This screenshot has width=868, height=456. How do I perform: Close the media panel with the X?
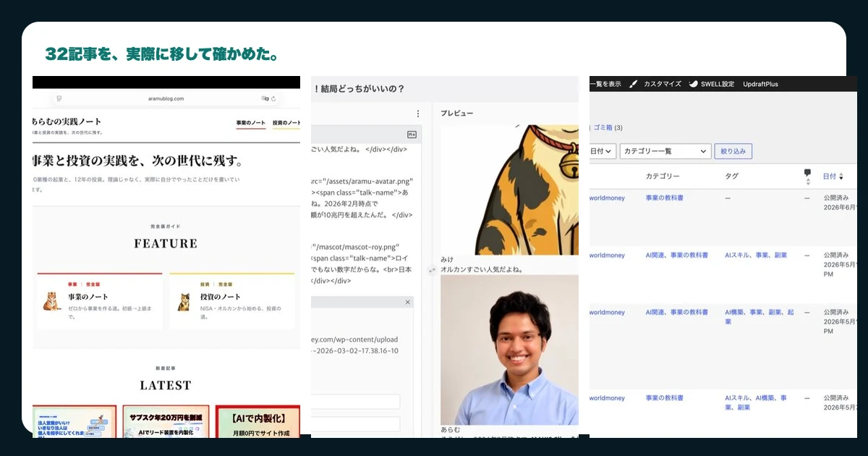point(407,302)
